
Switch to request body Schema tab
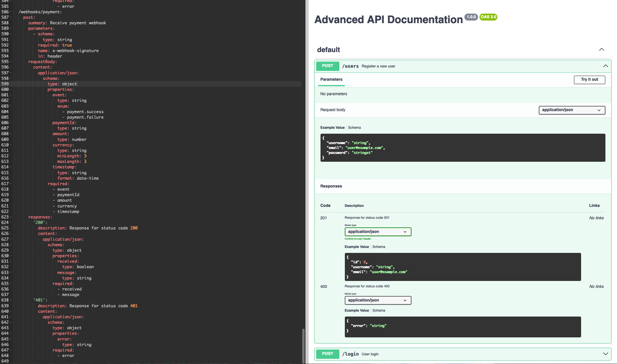(354, 128)
